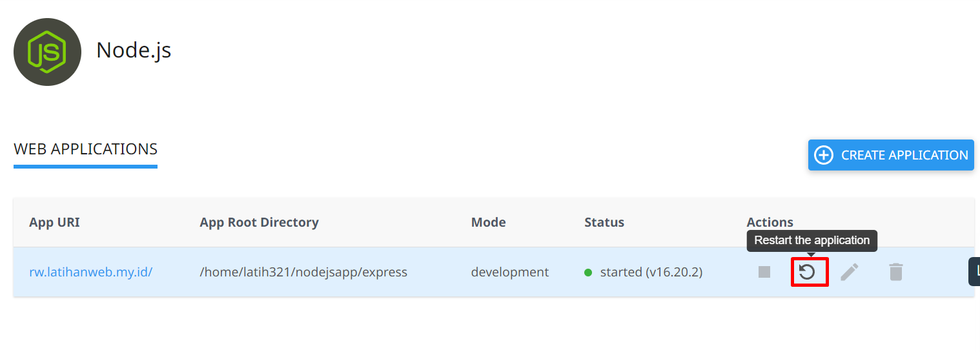Stop the running Node.js application
Screen dimensions: 980x352
[x=764, y=272]
